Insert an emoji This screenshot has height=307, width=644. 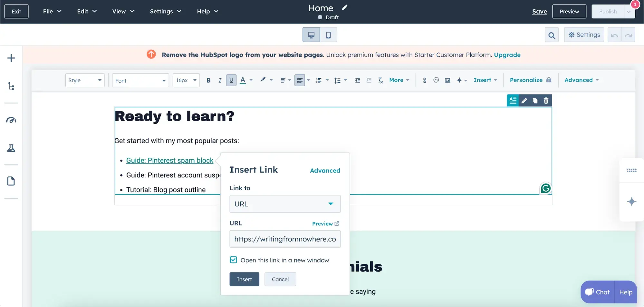pyautogui.click(x=436, y=80)
